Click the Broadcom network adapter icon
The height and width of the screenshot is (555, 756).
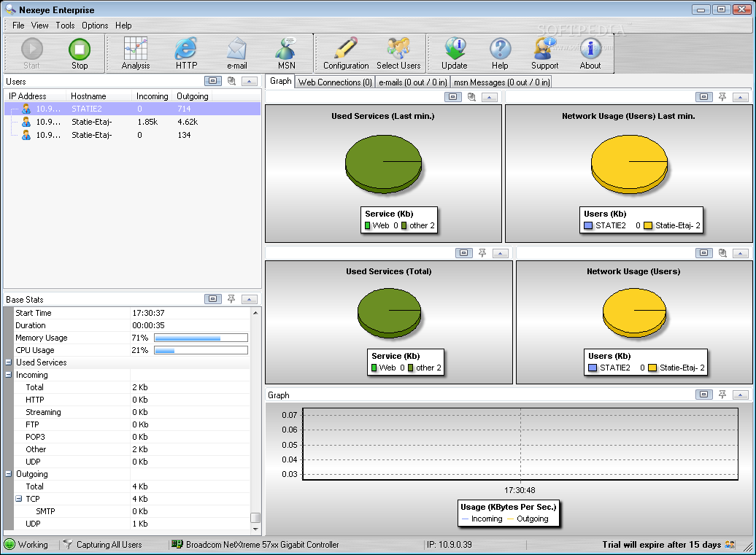click(177, 544)
